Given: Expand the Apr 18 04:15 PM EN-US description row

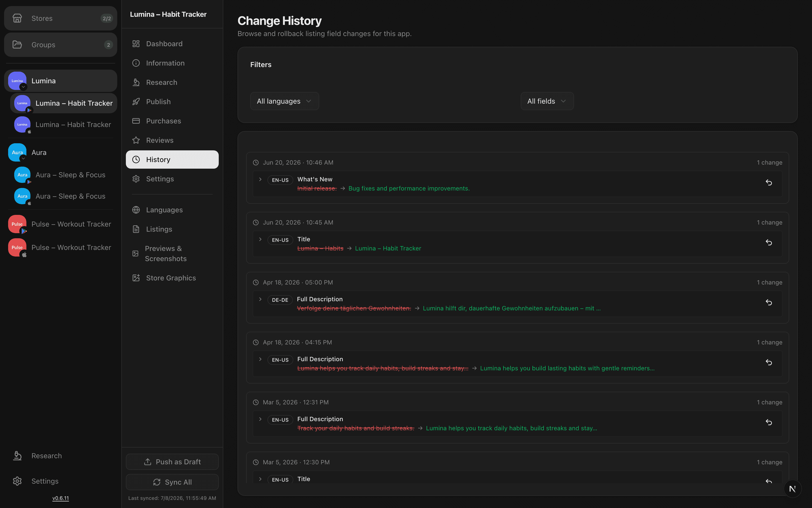Looking at the screenshot, I should [260, 359].
